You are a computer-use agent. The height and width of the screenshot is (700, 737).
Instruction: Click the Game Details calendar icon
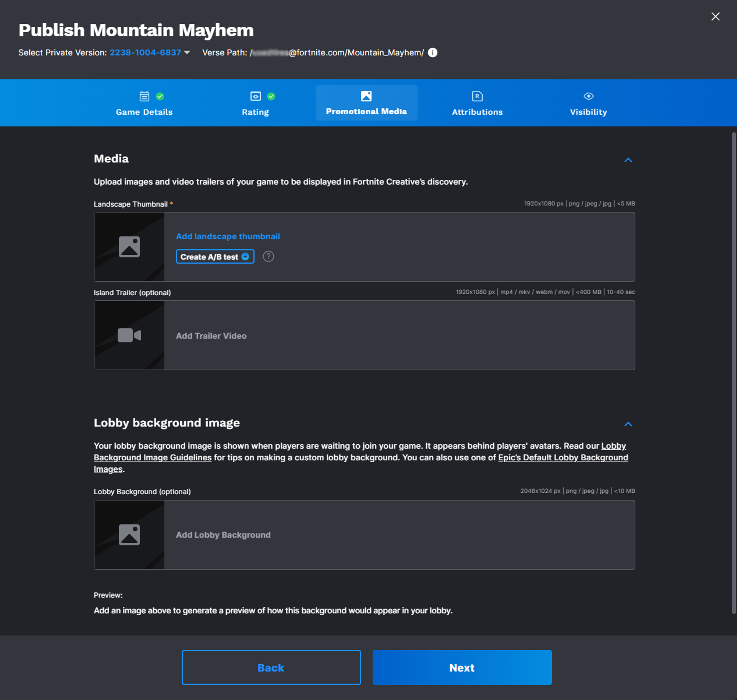click(x=144, y=96)
